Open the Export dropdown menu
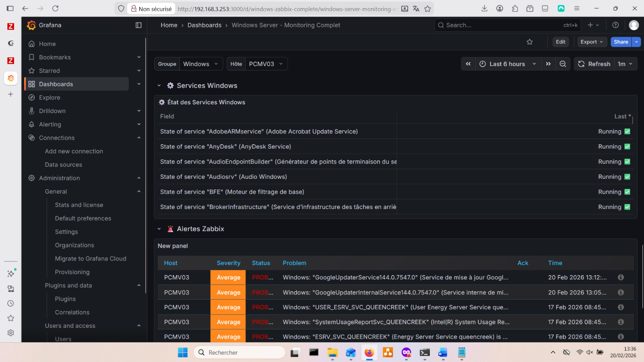This screenshot has height=362, width=644. (x=592, y=42)
